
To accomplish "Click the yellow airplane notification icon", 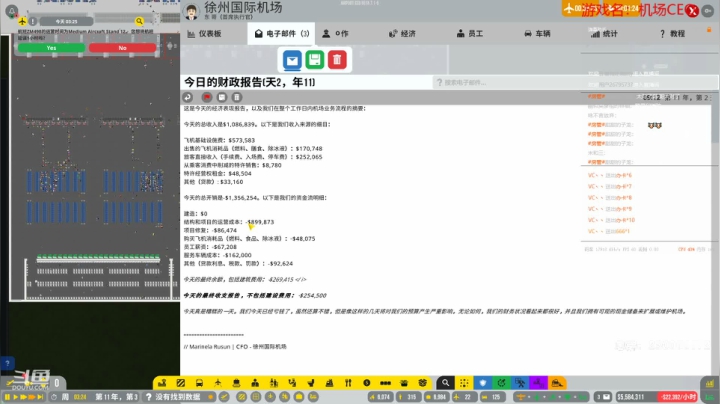I will click(22, 21).
